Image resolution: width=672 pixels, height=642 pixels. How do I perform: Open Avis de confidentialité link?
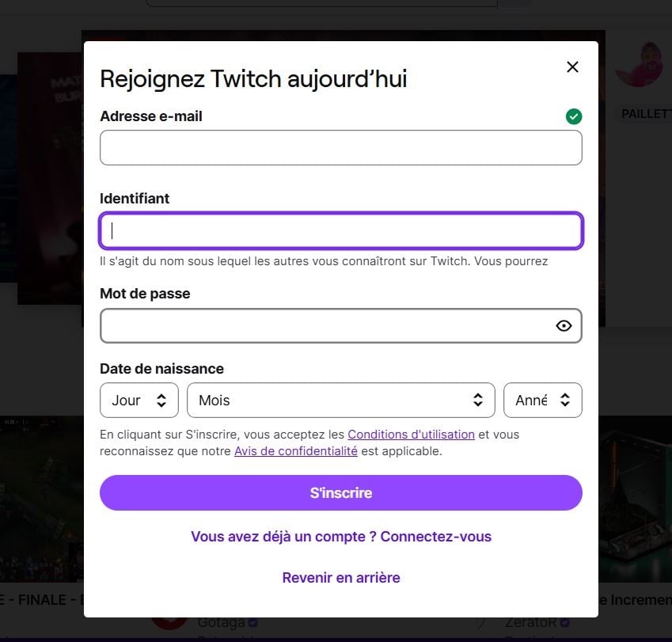296,451
